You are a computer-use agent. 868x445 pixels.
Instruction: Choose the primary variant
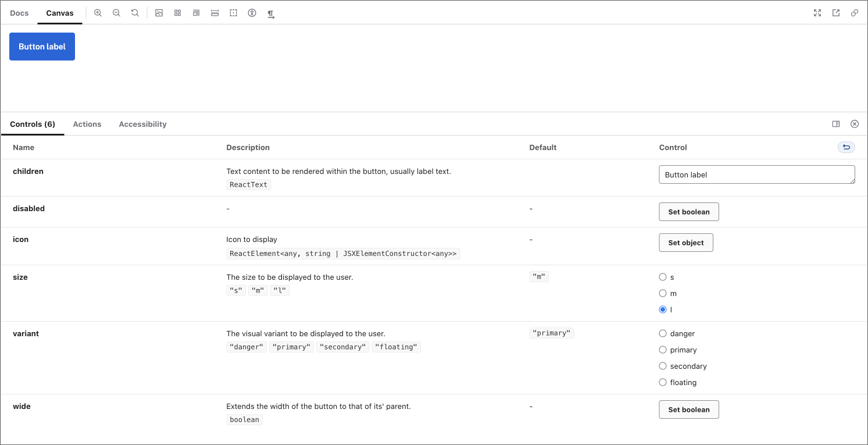pyautogui.click(x=663, y=350)
